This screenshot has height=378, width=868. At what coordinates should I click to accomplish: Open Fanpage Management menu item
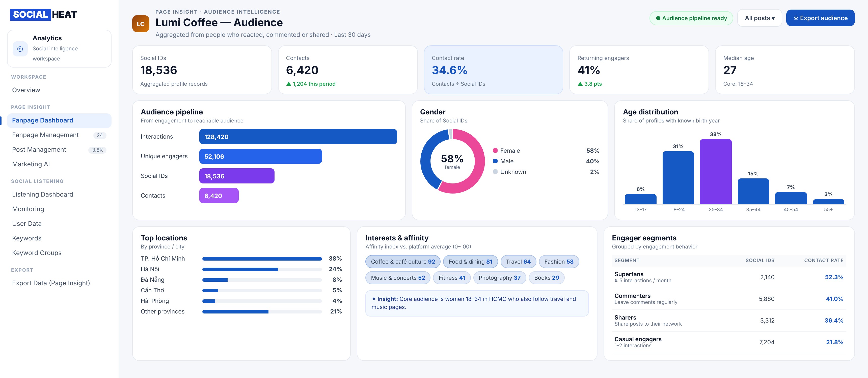tap(59, 135)
